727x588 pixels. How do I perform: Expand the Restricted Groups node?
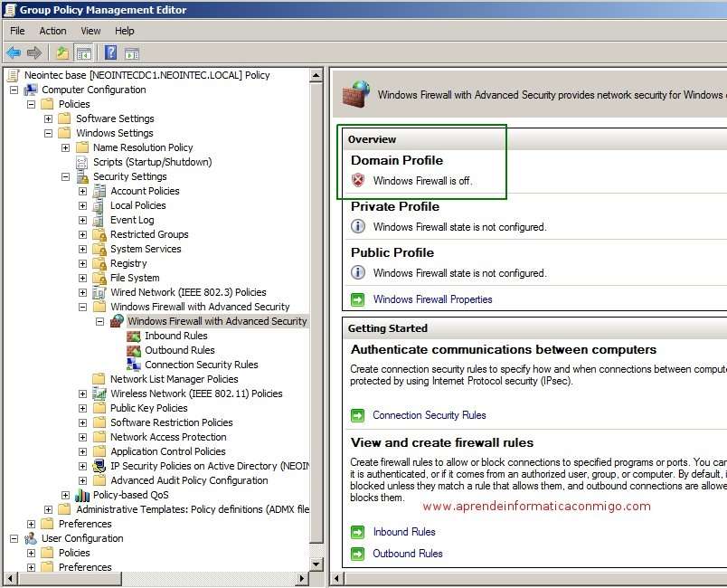[x=82, y=234]
